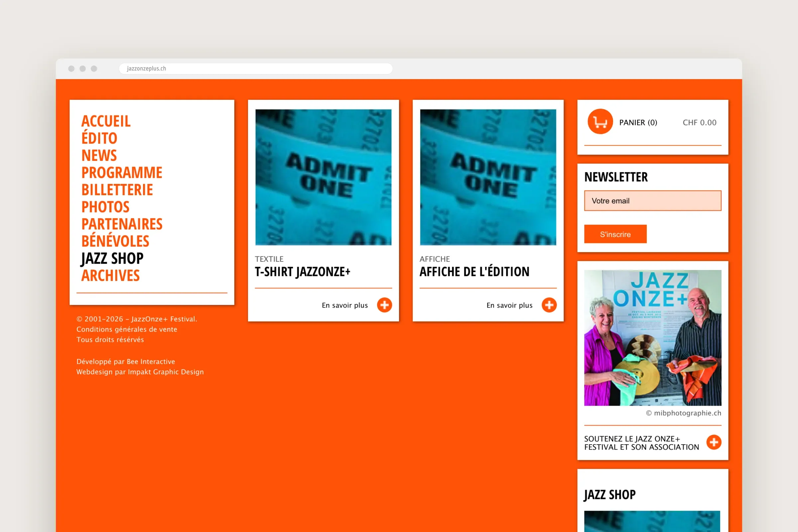Click the Votre email input field
Image resolution: width=798 pixels, height=532 pixels.
click(653, 200)
